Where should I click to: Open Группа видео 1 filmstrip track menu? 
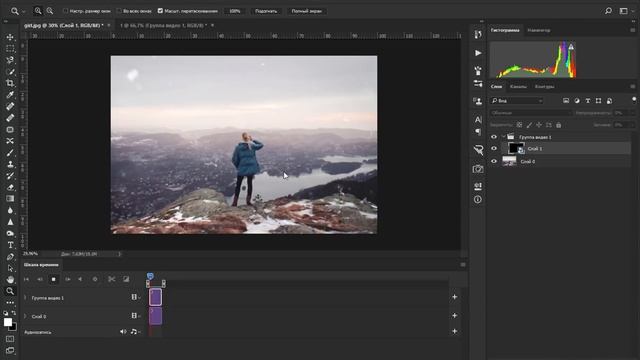pos(136,297)
